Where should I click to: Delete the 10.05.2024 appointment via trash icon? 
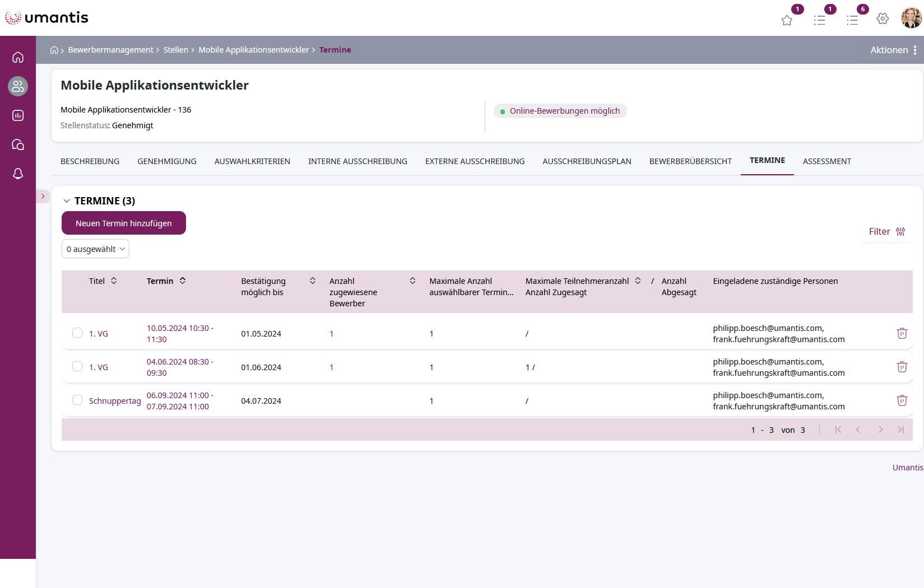[x=902, y=333]
